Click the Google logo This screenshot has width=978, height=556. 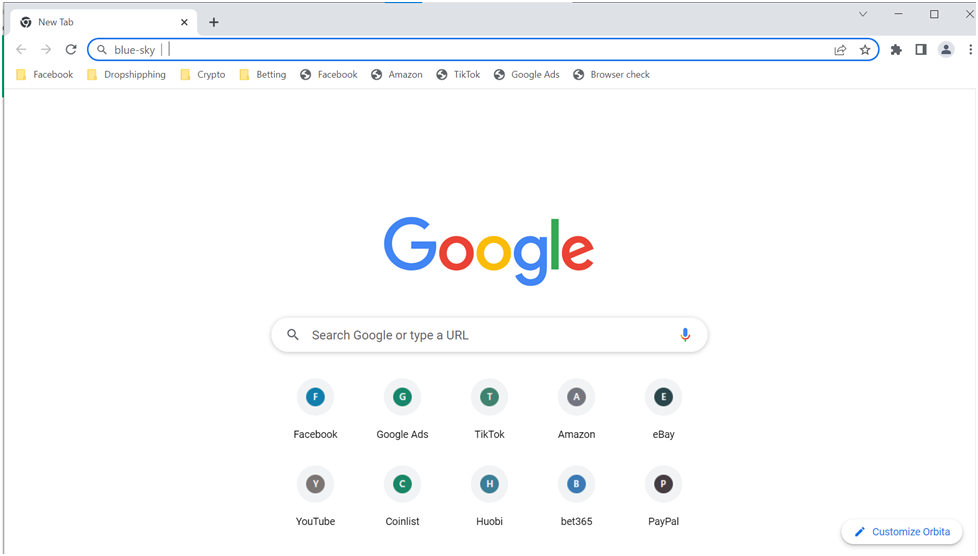(489, 251)
